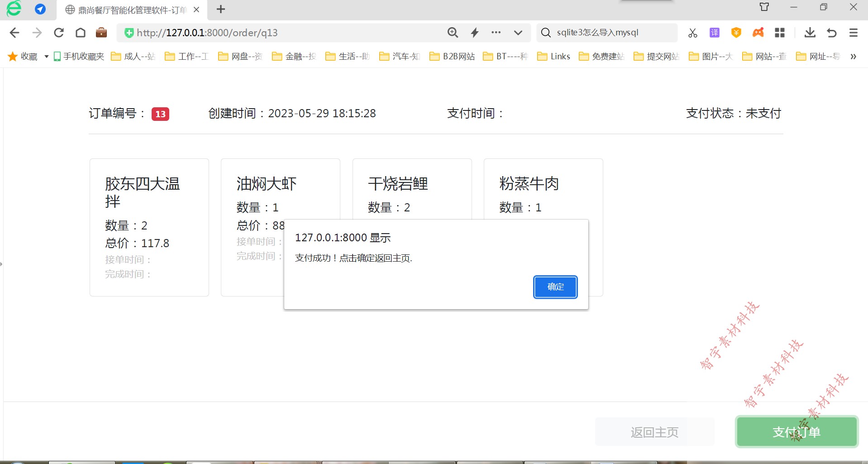The height and width of the screenshot is (464, 868).
Task: Open the zoom magnifier in address bar
Action: (453, 33)
